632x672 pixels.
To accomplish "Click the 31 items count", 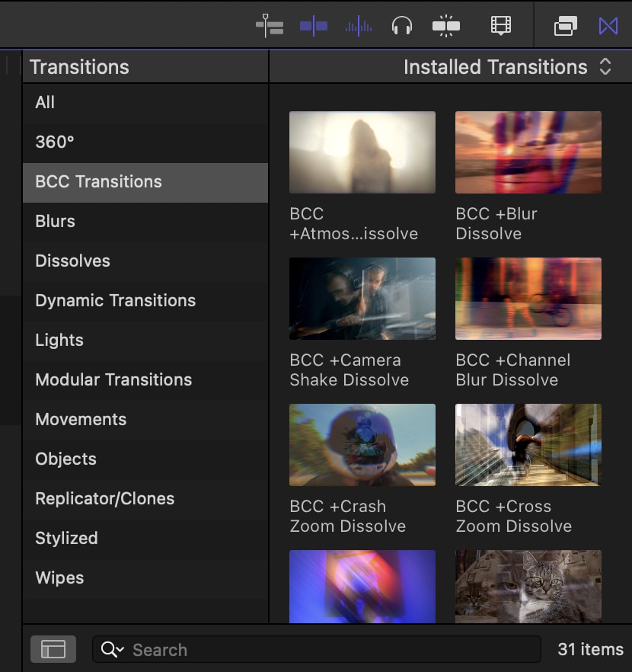I will tap(590, 649).
